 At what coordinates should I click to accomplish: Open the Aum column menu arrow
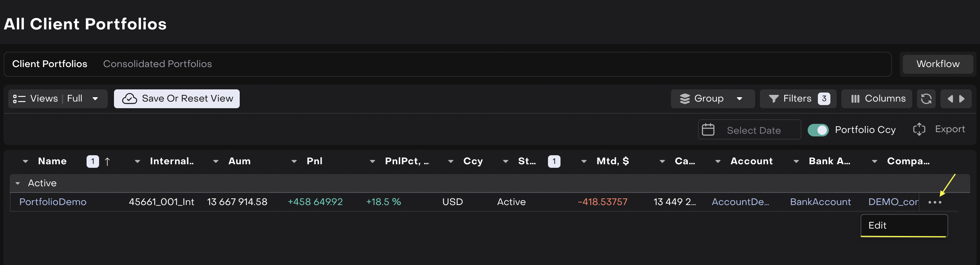[x=216, y=162]
